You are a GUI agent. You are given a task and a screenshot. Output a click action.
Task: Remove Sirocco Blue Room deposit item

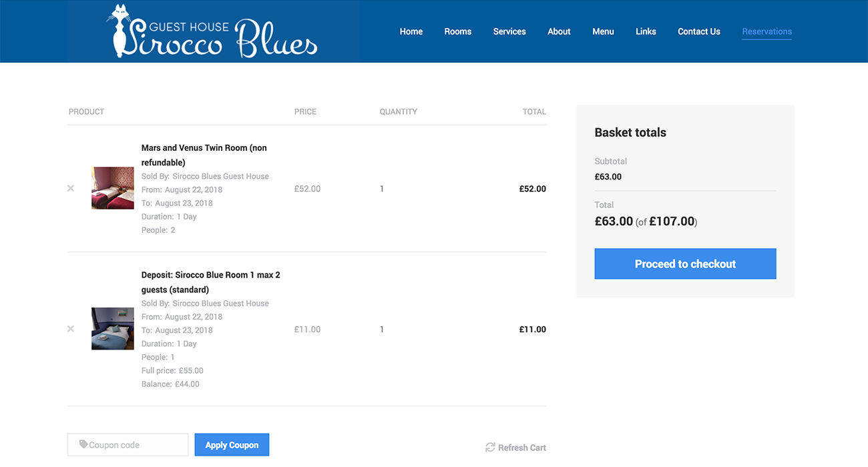[71, 329]
